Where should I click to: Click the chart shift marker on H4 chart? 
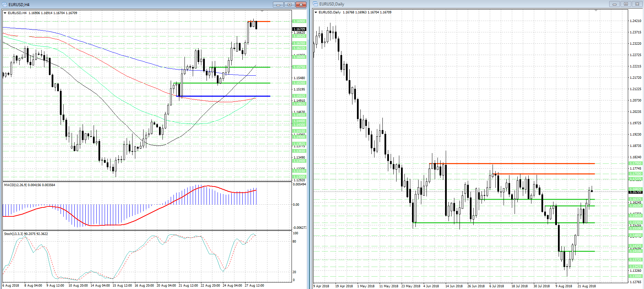click(x=262, y=11)
